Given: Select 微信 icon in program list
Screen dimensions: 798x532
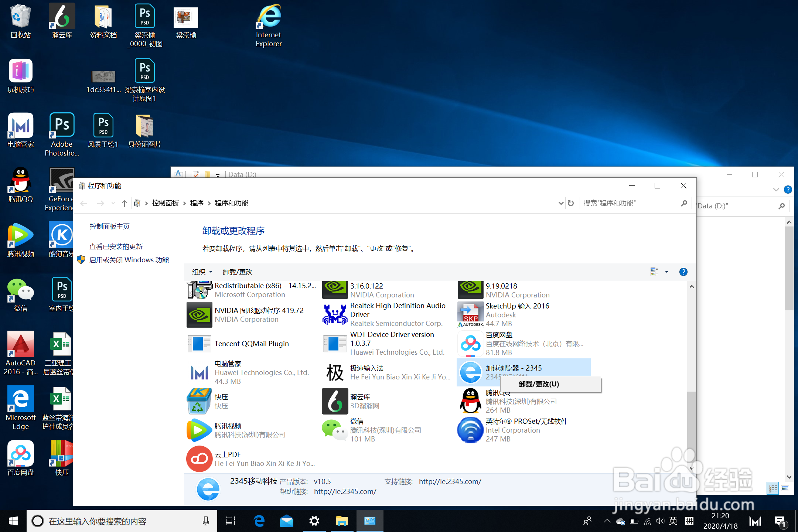Looking at the screenshot, I should [335, 430].
